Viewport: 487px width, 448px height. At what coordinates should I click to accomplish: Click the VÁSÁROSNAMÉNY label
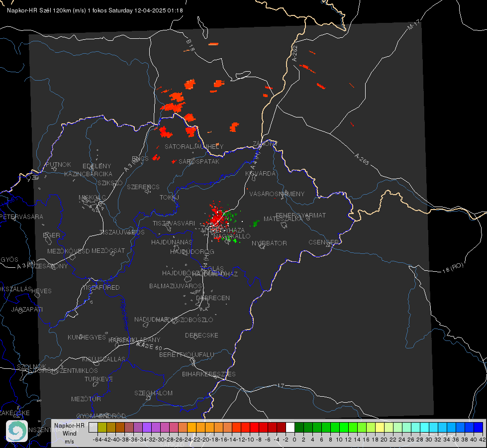(x=277, y=194)
